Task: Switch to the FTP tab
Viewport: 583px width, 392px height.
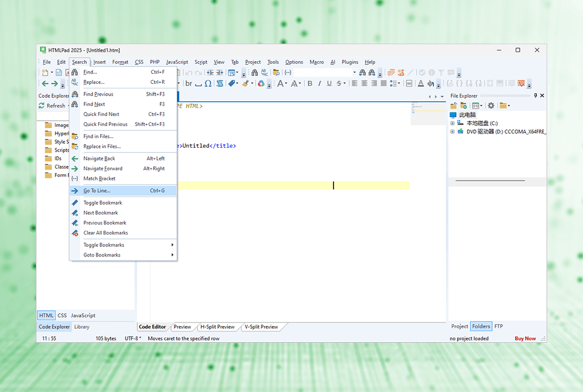Action: pyautogui.click(x=498, y=326)
